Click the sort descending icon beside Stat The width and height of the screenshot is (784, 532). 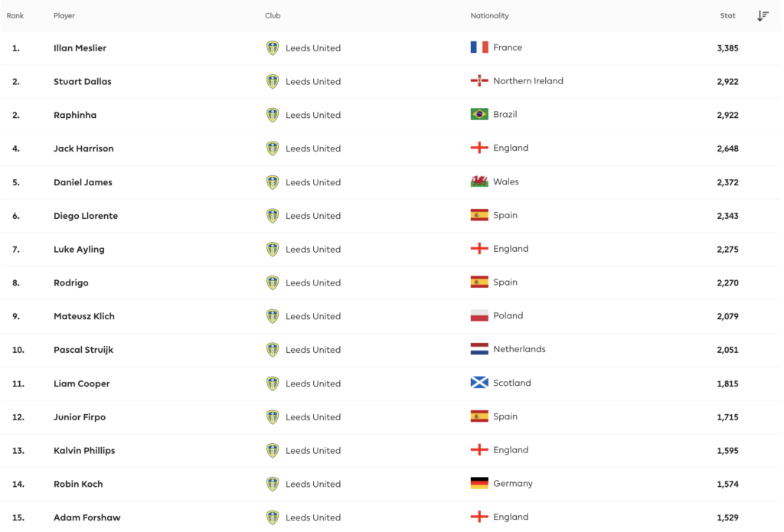(x=763, y=16)
